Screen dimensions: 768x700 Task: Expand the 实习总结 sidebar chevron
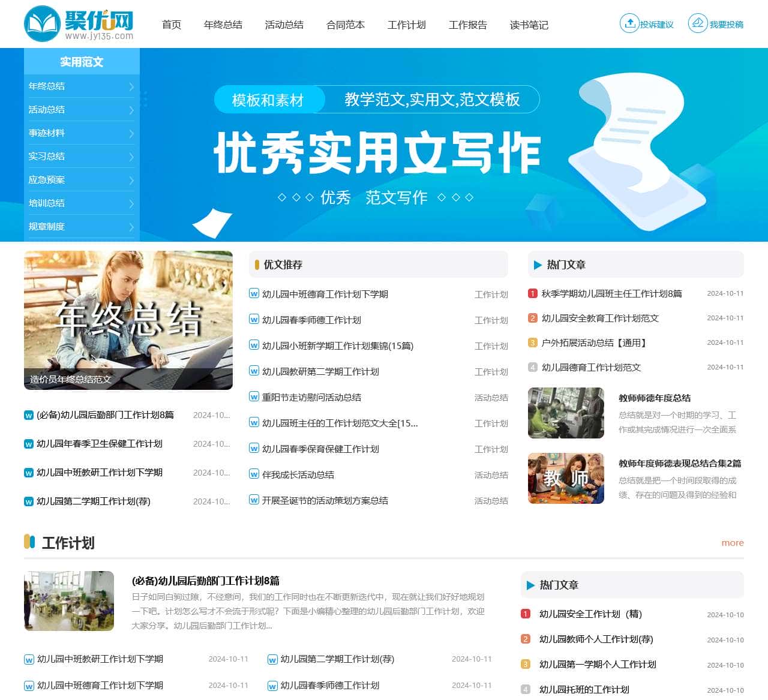tap(131, 157)
